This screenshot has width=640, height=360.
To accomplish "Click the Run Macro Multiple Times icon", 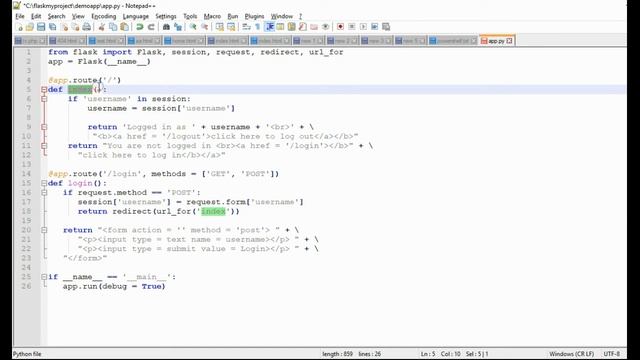I will (x=374, y=27).
